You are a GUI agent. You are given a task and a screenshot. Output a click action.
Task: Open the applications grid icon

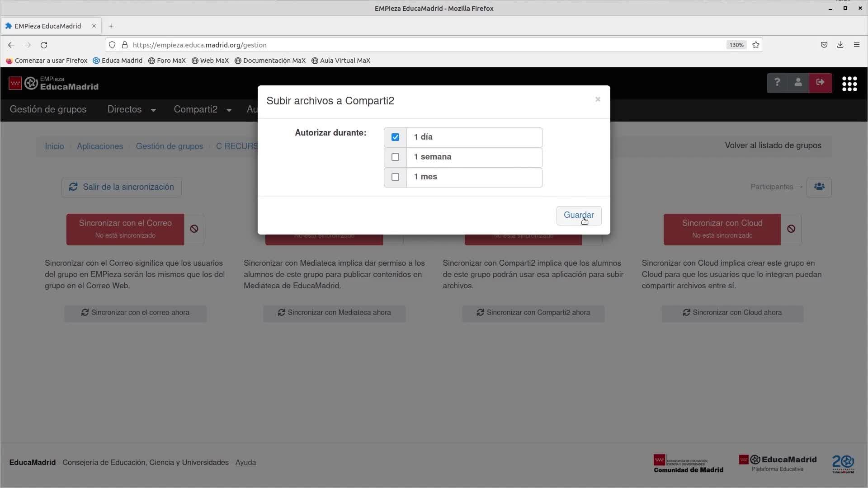tap(849, 84)
